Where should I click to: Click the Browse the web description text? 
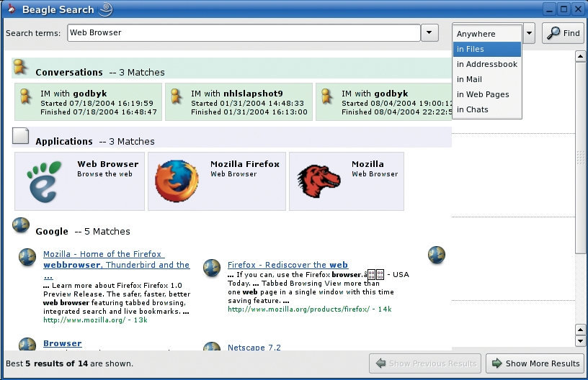click(104, 174)
